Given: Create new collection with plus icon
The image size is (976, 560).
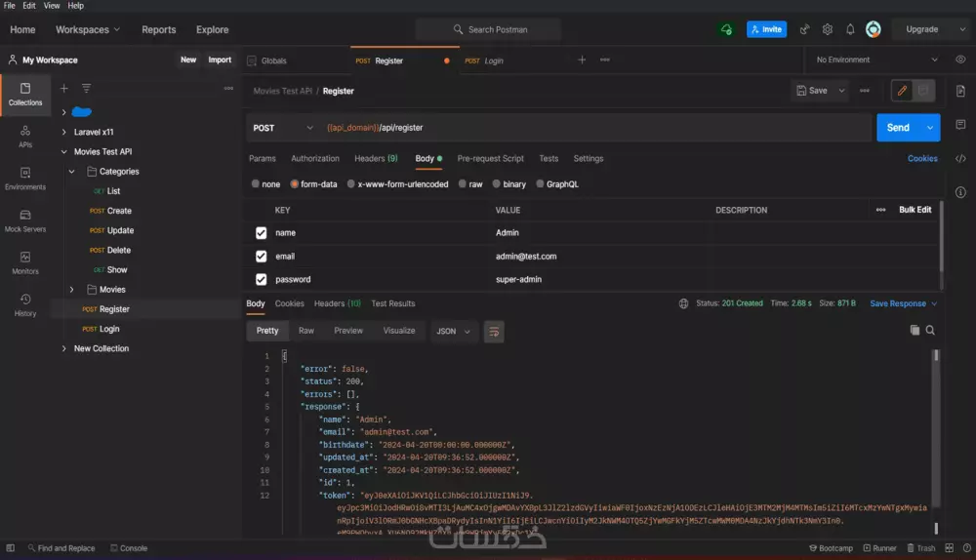Looking at the screenshot, I should (64, 89).
